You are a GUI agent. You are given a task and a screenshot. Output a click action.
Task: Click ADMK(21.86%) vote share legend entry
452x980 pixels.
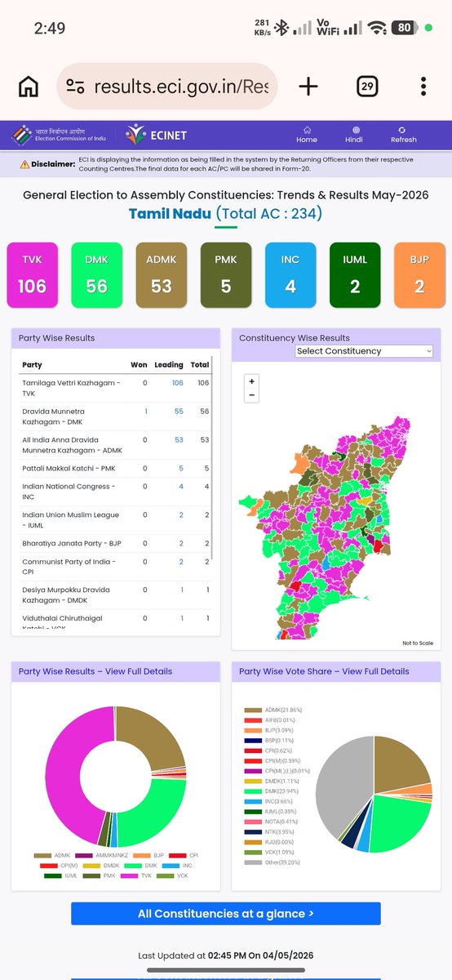click(x=272, y=711)
